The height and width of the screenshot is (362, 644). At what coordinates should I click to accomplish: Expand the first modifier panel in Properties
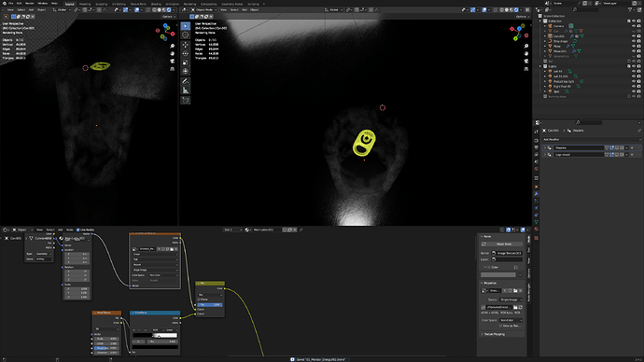click(x=545, y=147)
